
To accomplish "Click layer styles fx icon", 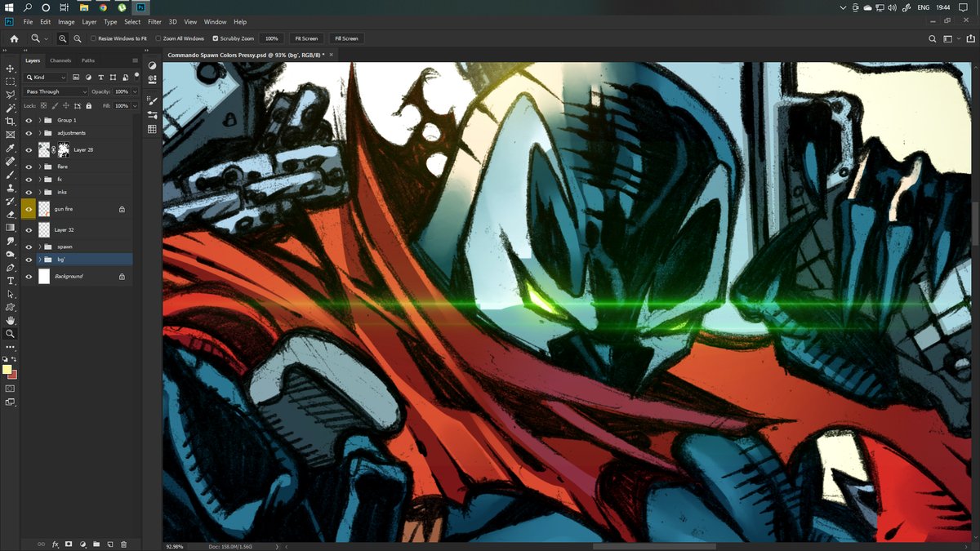I will 56,544.
